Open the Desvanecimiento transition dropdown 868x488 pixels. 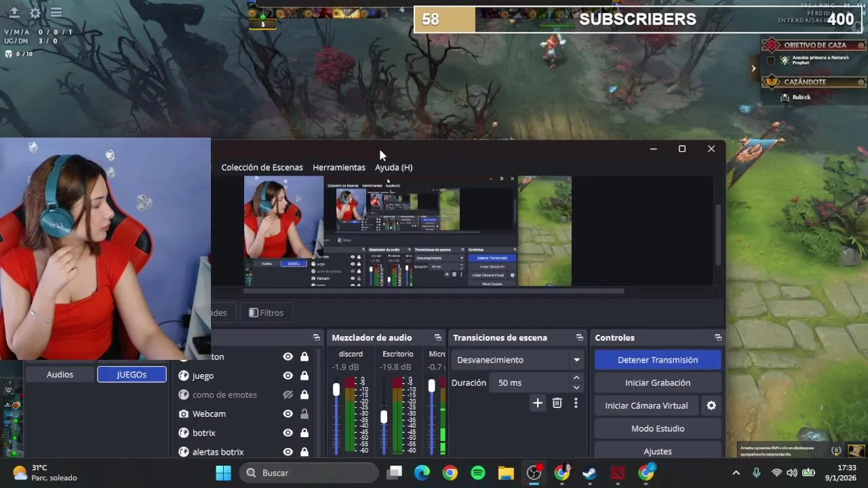(x=518, y=360)
